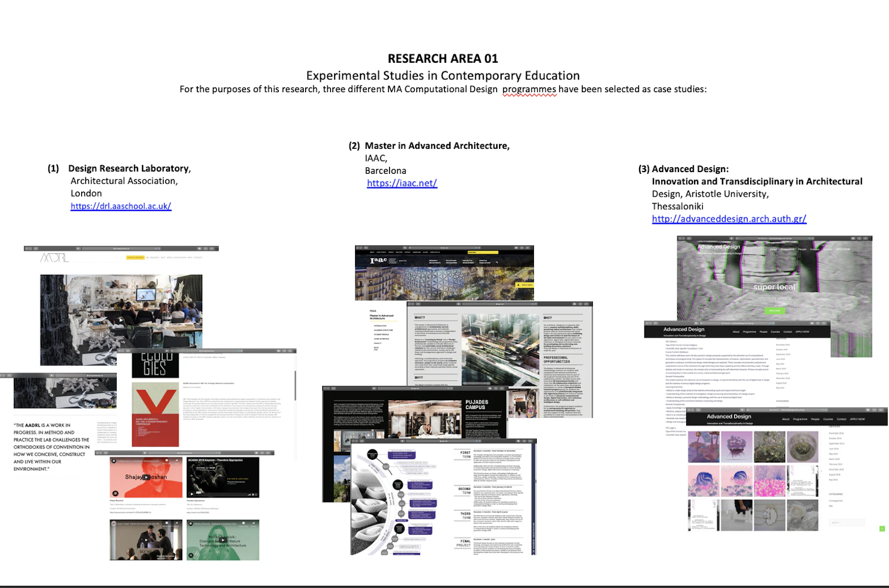
Task: Open the iaac.net hyperlink
Action: (402, 183)
